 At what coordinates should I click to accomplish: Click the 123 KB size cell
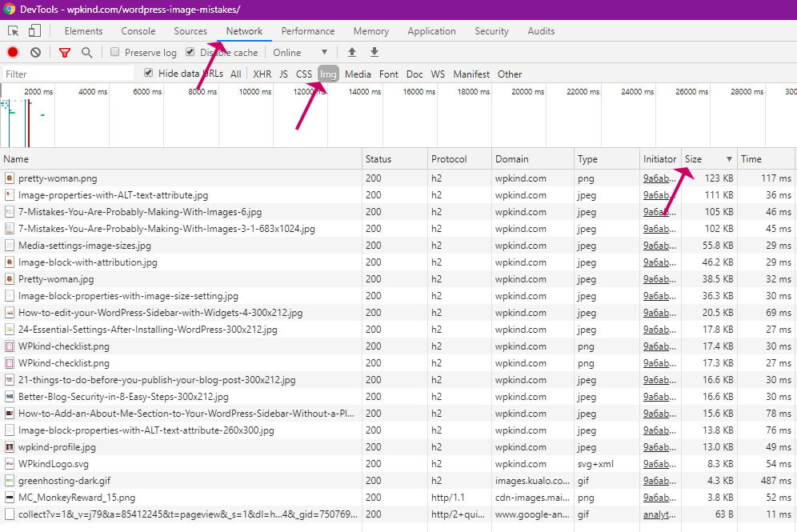(719, 178)
